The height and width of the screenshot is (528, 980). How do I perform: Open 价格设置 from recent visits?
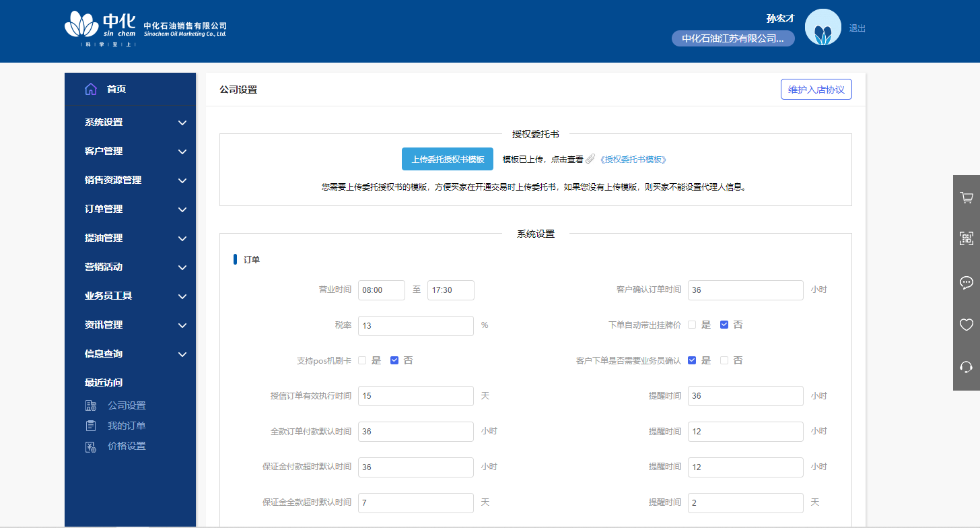tap(127, 446)
